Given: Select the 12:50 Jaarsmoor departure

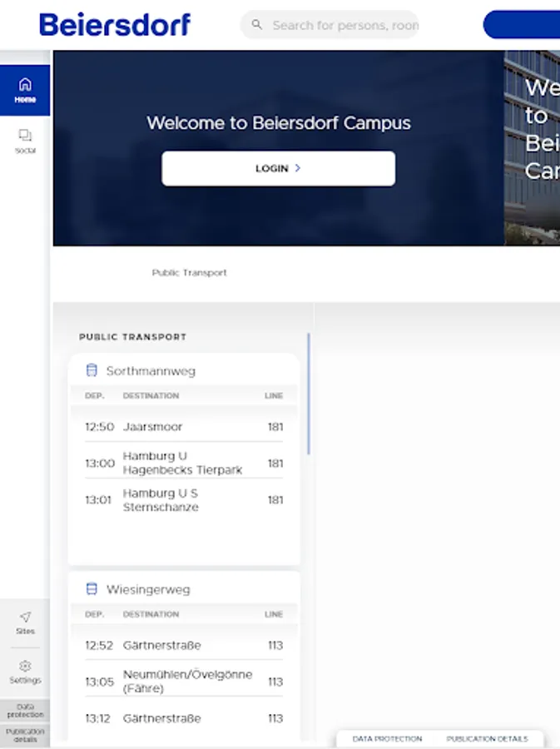Looking at the screenshot, I should (x=184, y=427).
